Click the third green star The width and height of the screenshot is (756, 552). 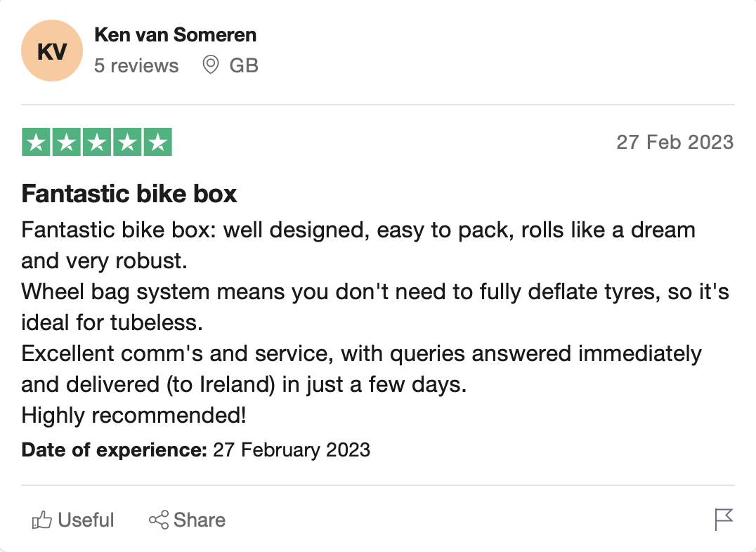[97, 143]
